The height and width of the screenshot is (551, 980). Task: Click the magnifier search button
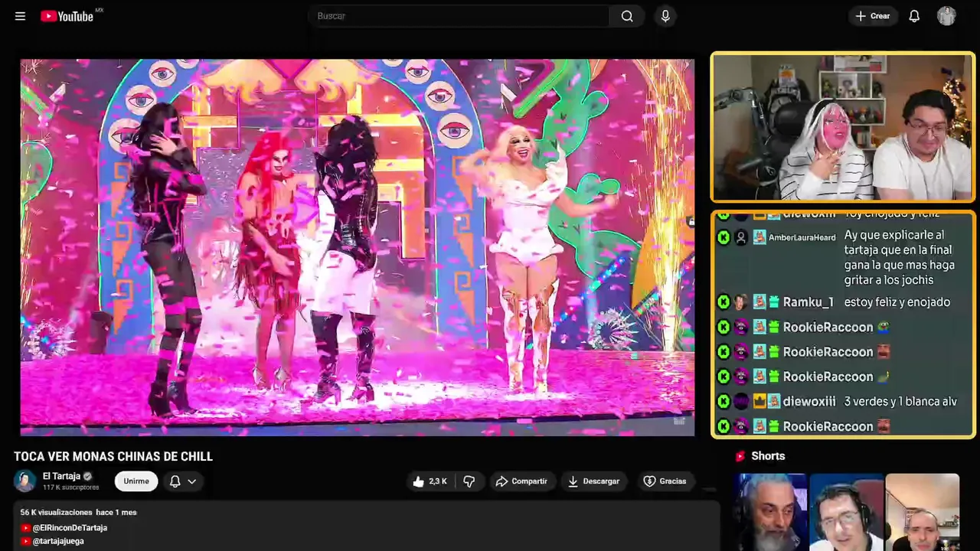(x=627, y=16)
